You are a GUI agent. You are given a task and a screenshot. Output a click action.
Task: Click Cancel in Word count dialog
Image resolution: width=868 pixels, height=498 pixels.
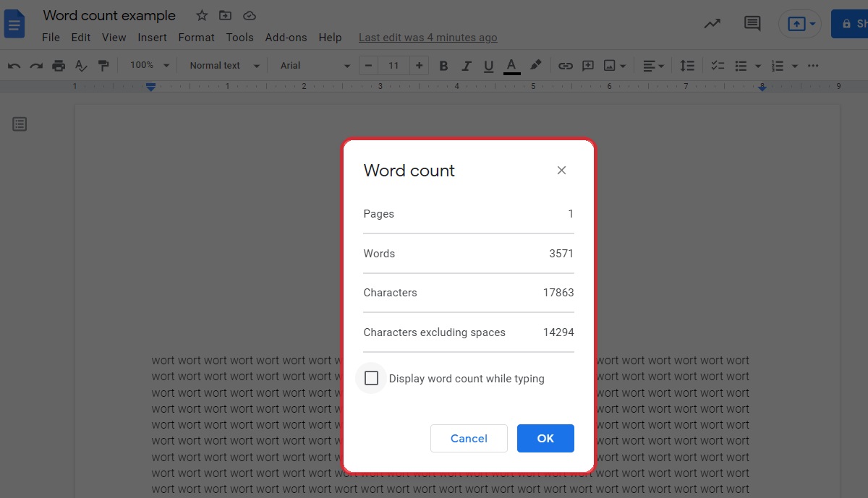click(469, 438)
